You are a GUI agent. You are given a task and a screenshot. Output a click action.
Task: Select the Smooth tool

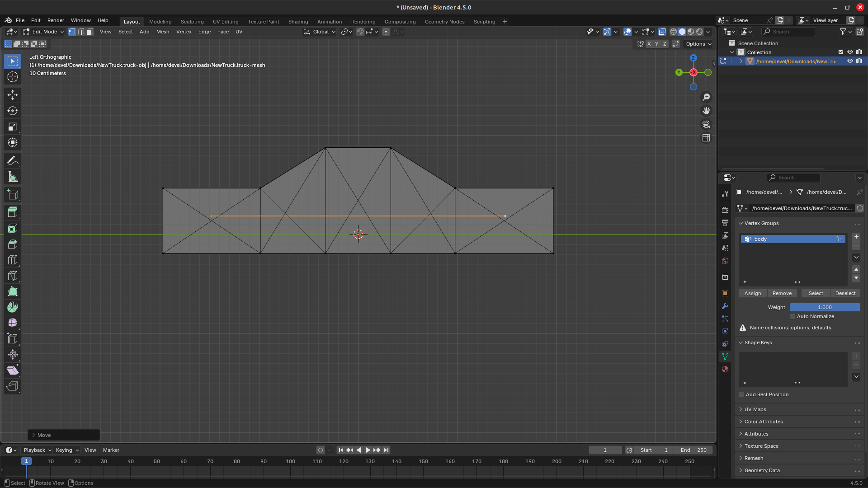tap(13, 323)
